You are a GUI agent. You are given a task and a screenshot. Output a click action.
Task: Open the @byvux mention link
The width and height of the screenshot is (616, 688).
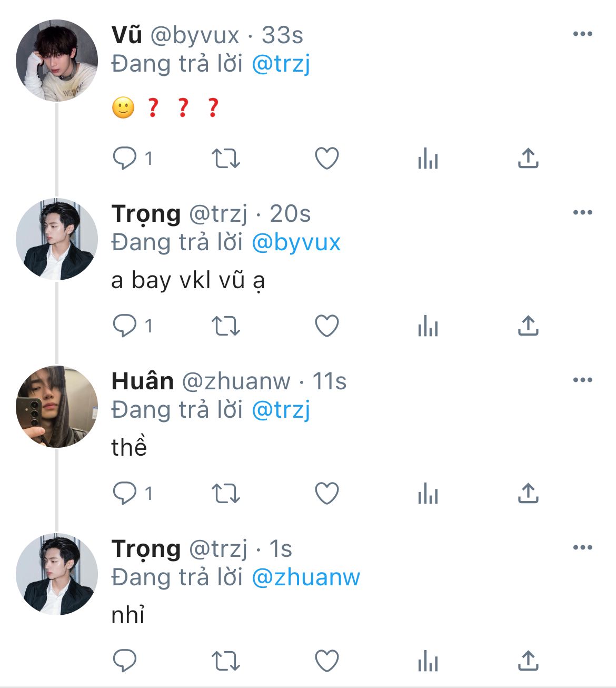click(296, 242)
